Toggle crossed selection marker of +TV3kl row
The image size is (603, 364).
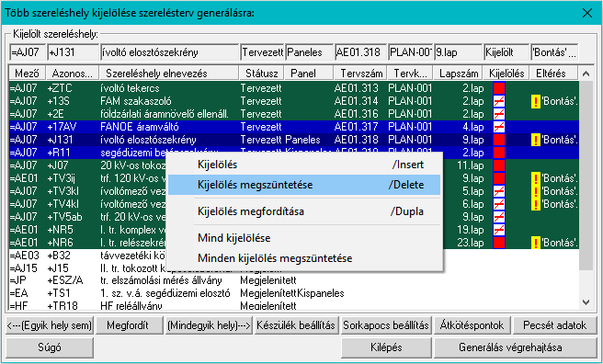click(499, 191)
